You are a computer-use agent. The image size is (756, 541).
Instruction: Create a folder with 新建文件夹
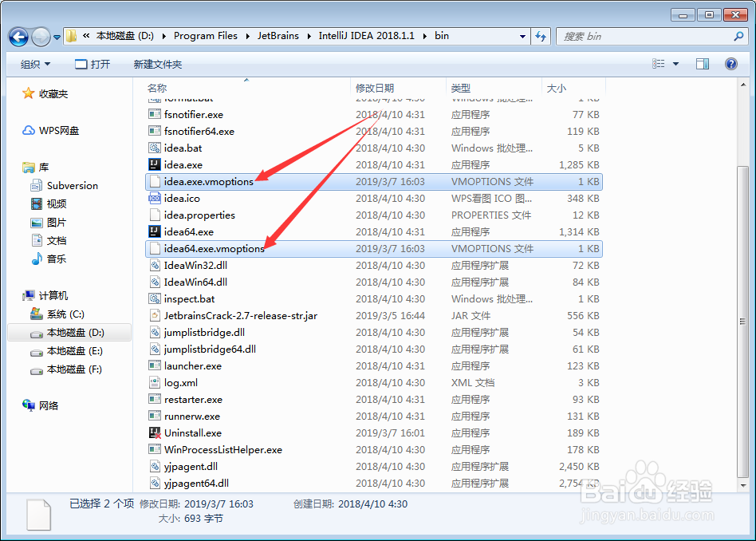click(158, 64)
